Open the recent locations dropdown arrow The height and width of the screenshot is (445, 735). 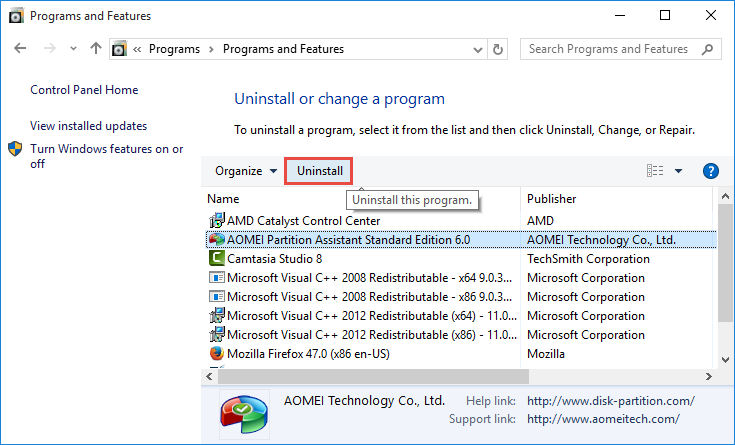pos(73,48)
